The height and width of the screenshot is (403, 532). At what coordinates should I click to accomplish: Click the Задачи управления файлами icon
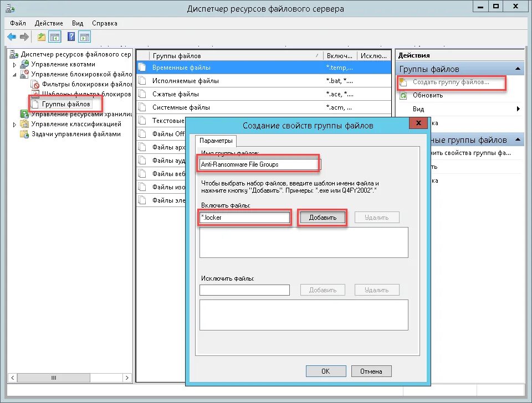pos(24,134)
